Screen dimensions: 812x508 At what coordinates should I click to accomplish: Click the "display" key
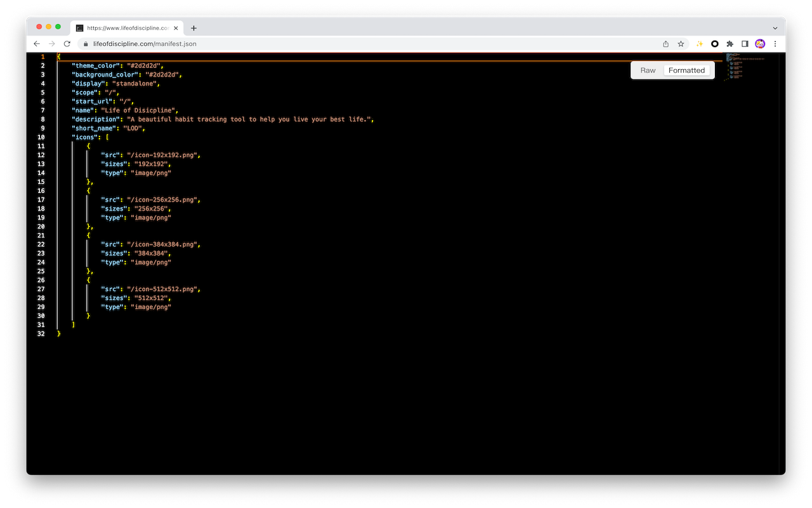[88, 83]
